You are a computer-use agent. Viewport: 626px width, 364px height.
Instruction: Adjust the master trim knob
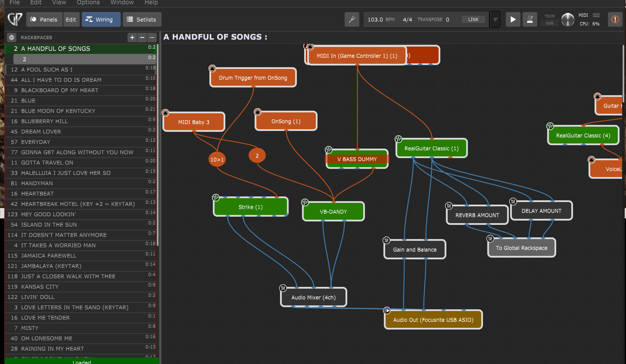click(568, 20)
